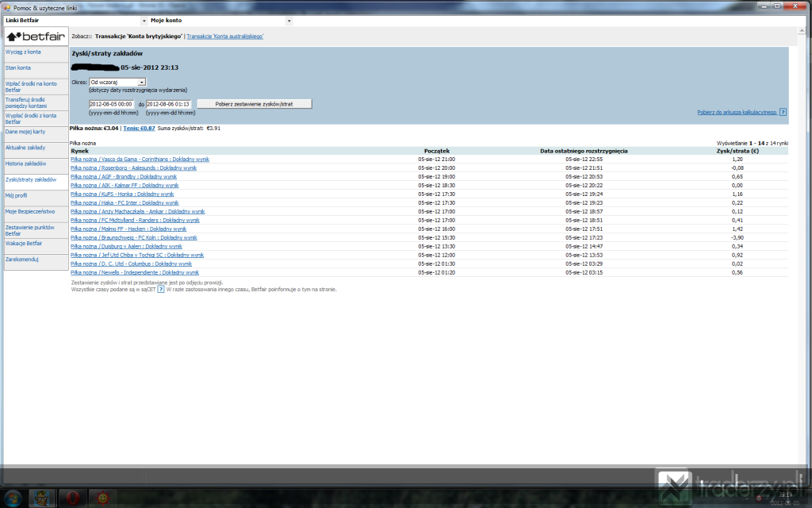Open the Malmo FF - Hacken market
Image resolution: width=812 pixels, height=508 pixels.
coord(128,229)
